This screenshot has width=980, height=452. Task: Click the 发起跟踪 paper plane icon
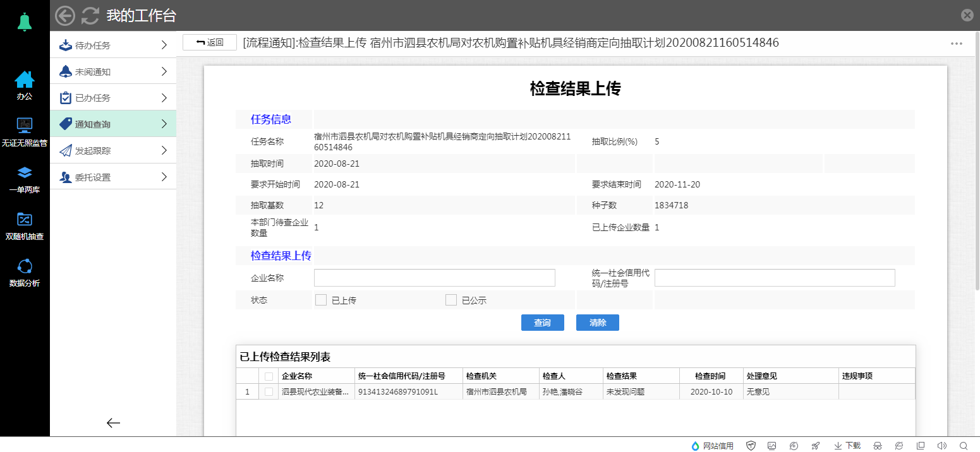coord(66,151)
